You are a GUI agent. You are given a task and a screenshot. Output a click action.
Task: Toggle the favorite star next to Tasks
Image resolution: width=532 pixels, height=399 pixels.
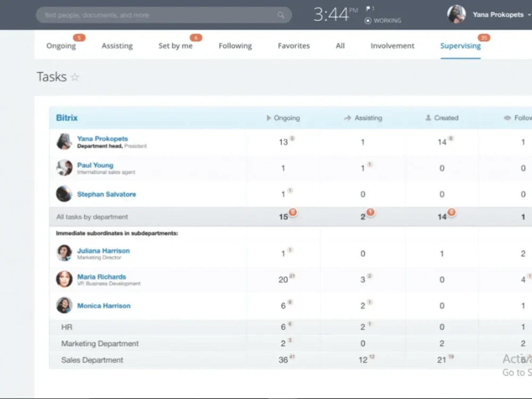pos(74,77)
